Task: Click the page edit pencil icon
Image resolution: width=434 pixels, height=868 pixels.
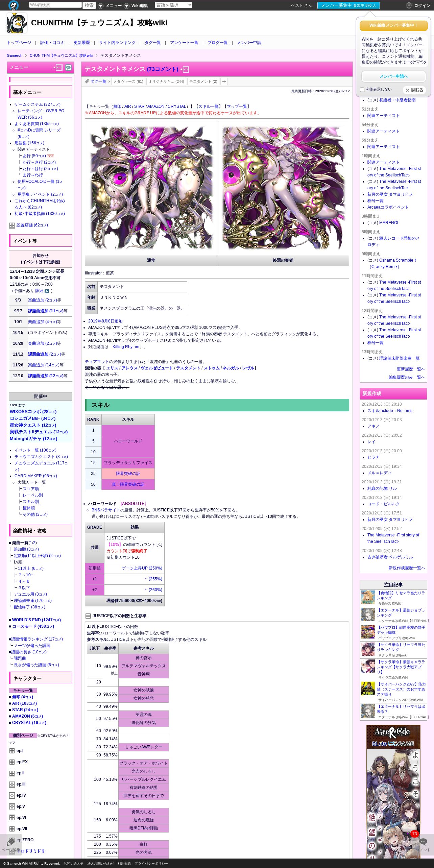Action: pyautogui.click(x=11, y=842)
